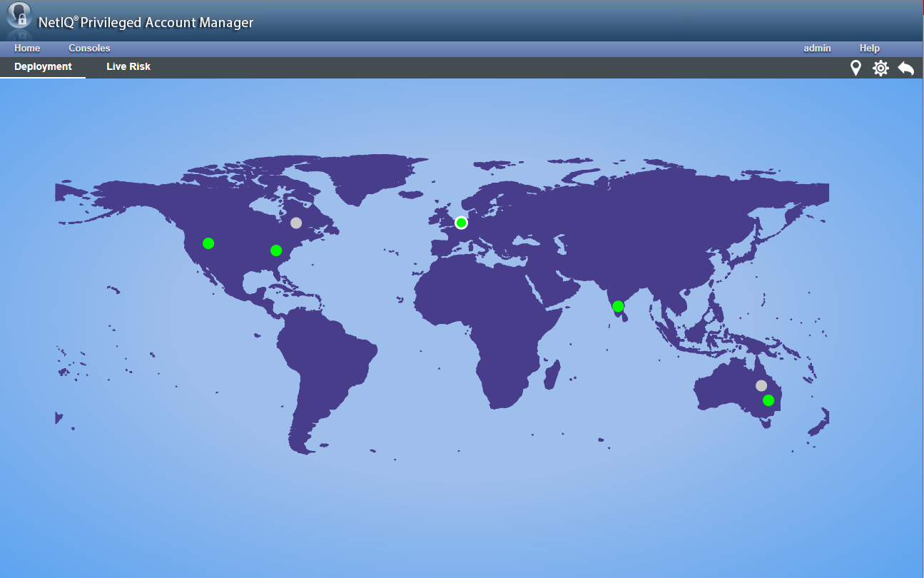
Task: Open settings with the gear icon
Action: (x=881, y=69)
